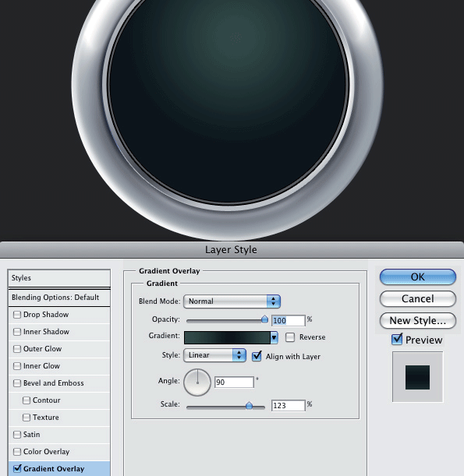This screenshot has width=464, height=476.
Task: Click the style preview thumbnail
Action: pyautogui.click(x=417, y=377)
